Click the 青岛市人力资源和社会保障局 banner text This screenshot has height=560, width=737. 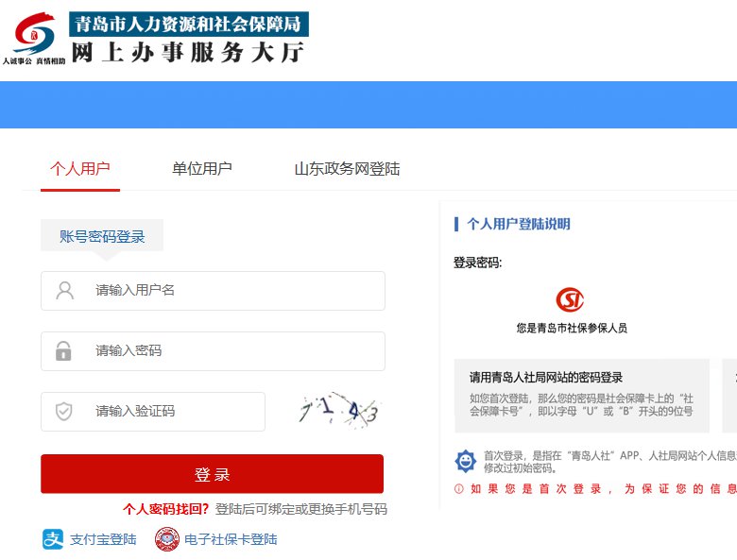click(188, 25)
